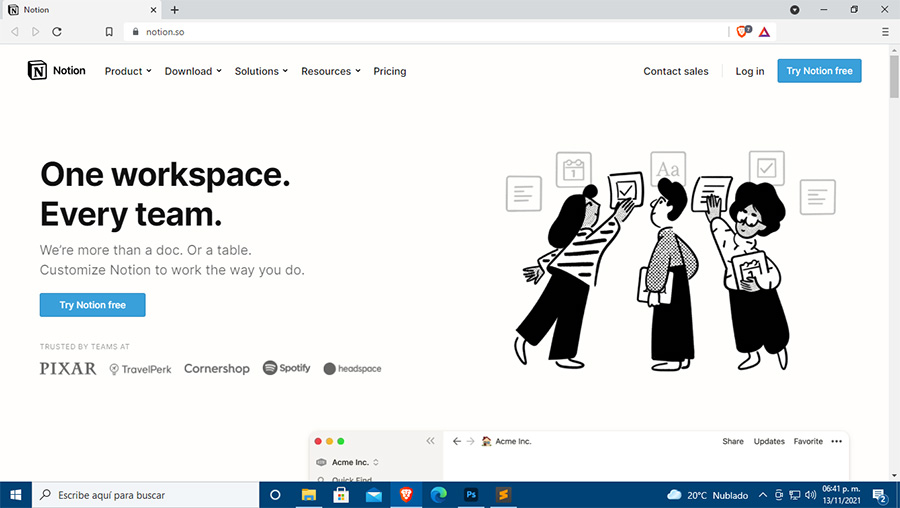Expand the Product dropdown menu
The width and height of the screenshot is (900, 508).
point(128,71)
